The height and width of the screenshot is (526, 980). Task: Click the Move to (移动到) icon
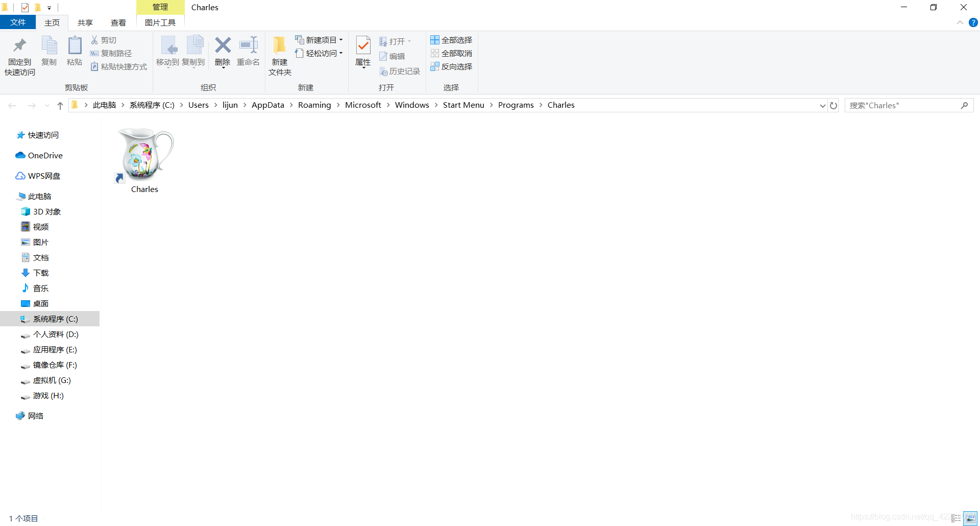168,45
